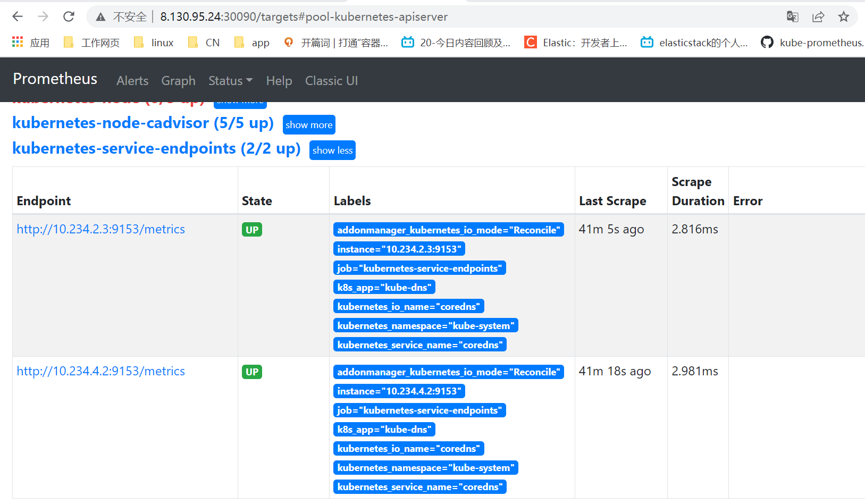Screen dimensions: 865x504
Task: Expand the Status dropdown menu
Action: click(231, 81)
